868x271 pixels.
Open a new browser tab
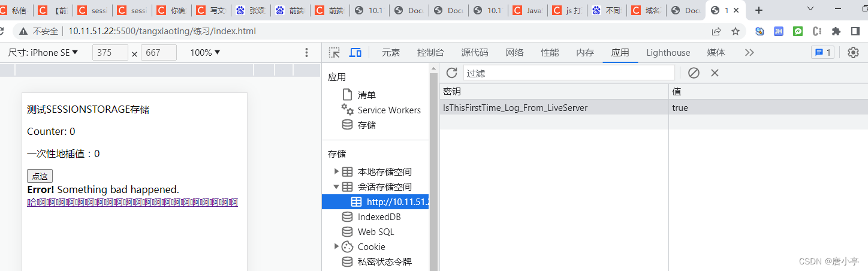[759, 10]
